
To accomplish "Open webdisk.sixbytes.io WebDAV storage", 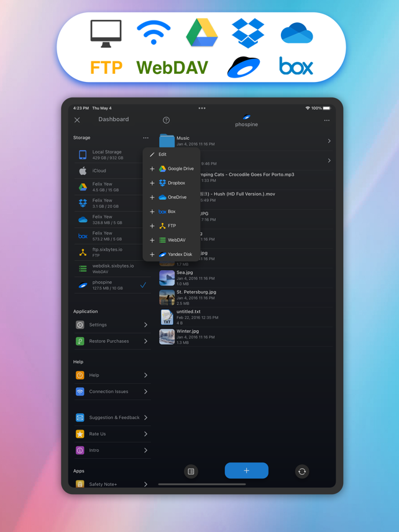I will click(112, 269).
